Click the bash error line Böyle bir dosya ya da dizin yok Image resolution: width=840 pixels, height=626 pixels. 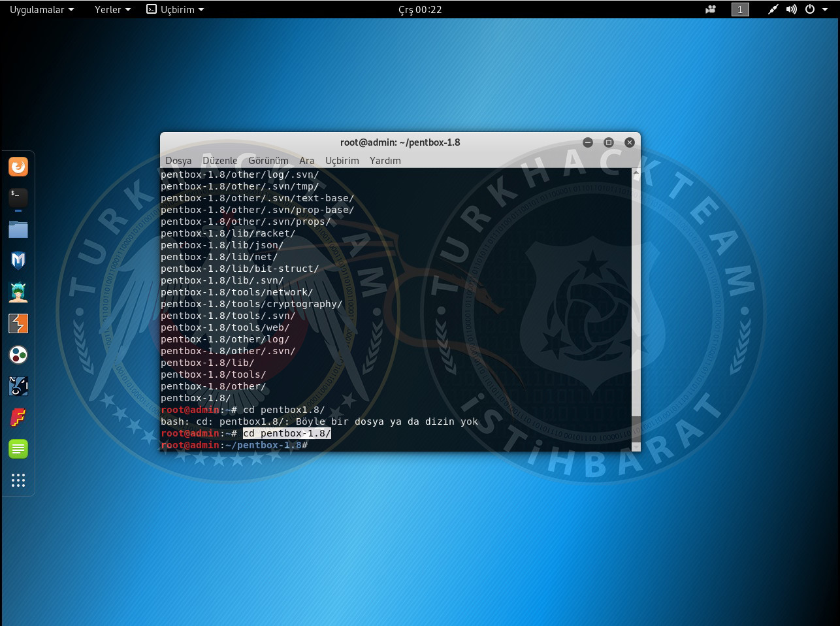[319, 421]
